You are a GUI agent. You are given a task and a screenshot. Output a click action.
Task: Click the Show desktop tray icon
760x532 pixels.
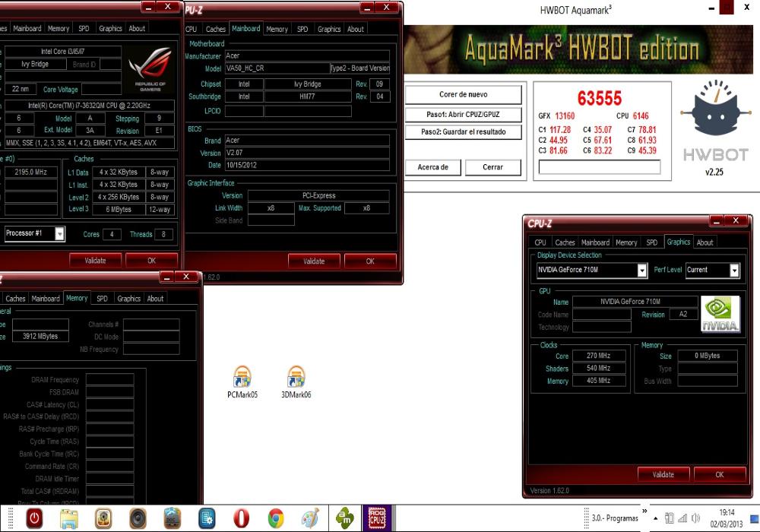754,518
